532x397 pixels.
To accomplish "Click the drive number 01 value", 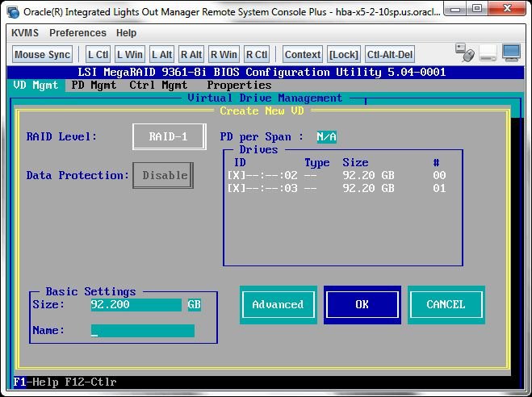I will point(439,188).
